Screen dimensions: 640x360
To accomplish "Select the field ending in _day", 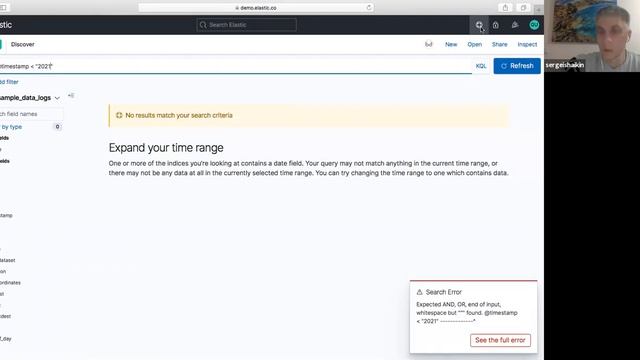I will tap(6, 339).
